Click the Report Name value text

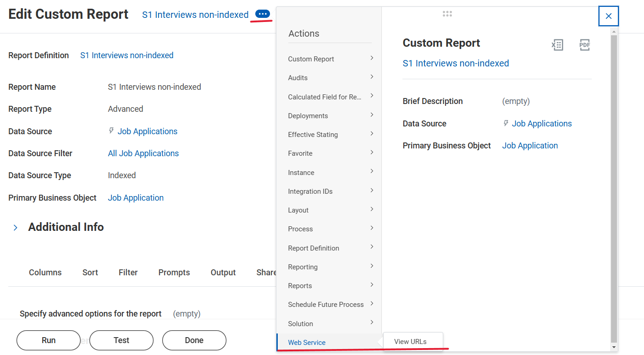154,87
